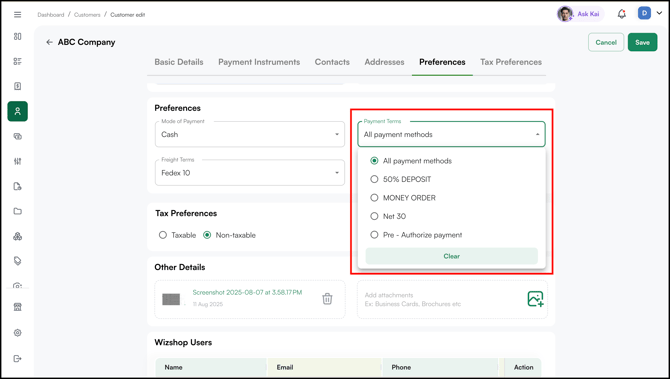
Task: Click the Ask Kai avatar
Action: point(565,14)
